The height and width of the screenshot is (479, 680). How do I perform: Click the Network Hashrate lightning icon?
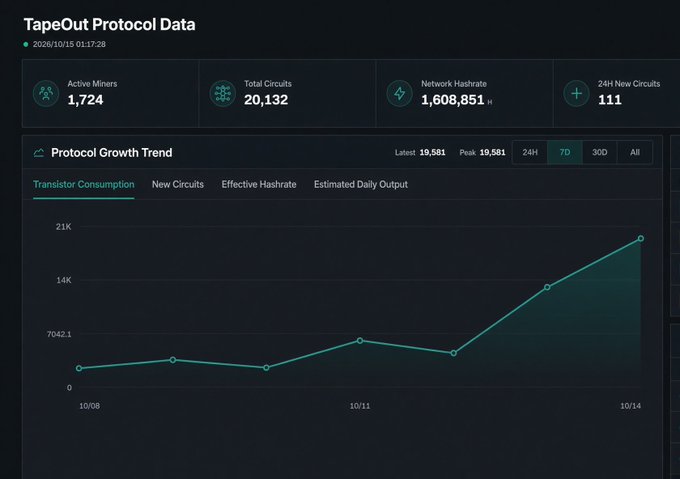coord(399,93)
